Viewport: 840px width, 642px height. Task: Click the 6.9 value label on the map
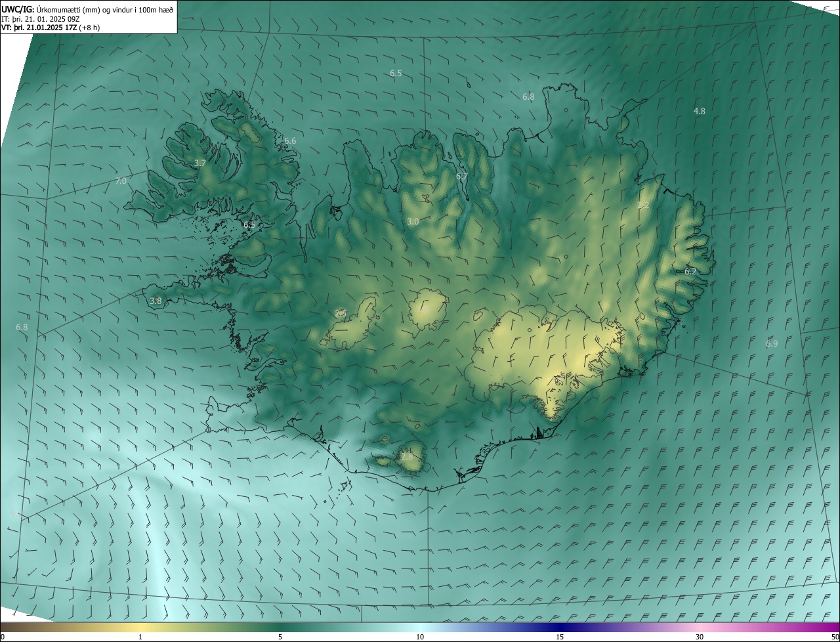tap(772, 344)
